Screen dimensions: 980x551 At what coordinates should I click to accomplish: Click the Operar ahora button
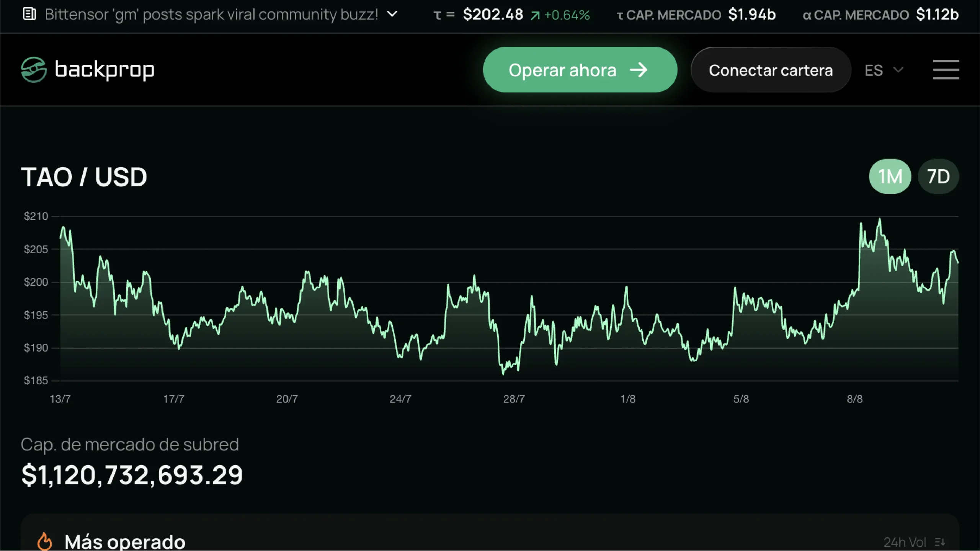[x=580, y=70]
